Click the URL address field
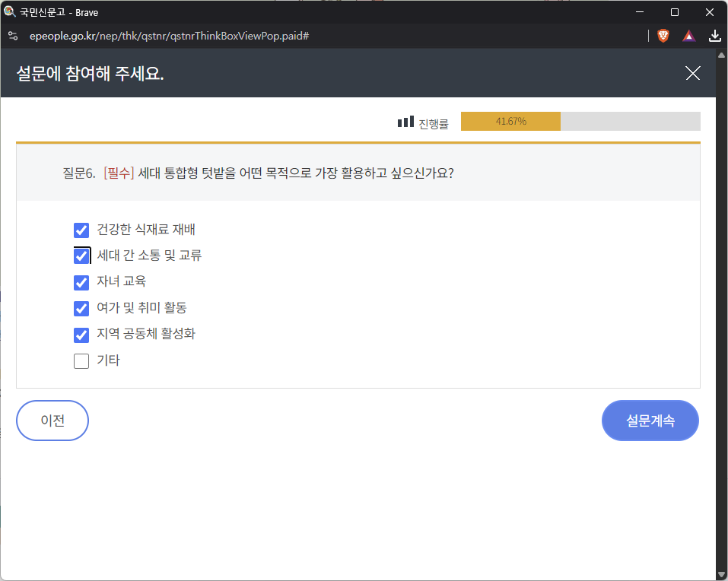Screen dimensions: 728x581 pos(169,36)
